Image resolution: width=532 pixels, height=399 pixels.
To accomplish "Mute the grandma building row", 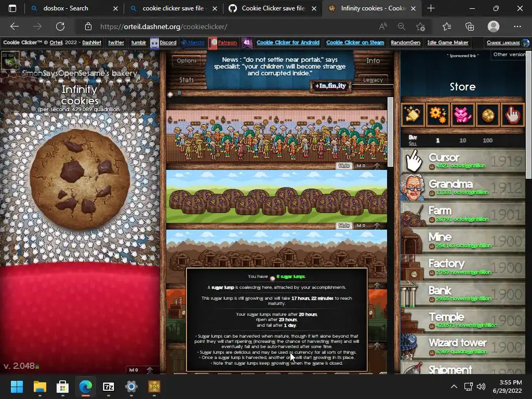I will (x=344, y=166).
